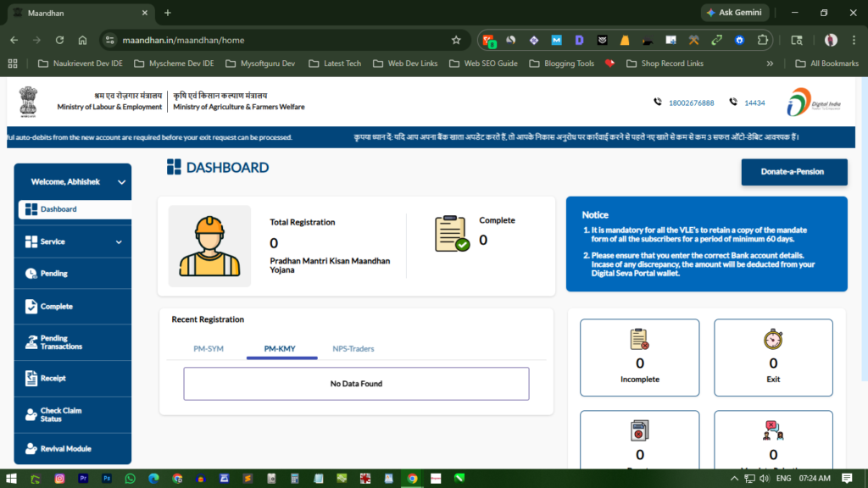Image resolution: width=868 pixels, height=488 pixels.
Task: Switch to the NPS-Traders tab
Action: tap(353, 349)
